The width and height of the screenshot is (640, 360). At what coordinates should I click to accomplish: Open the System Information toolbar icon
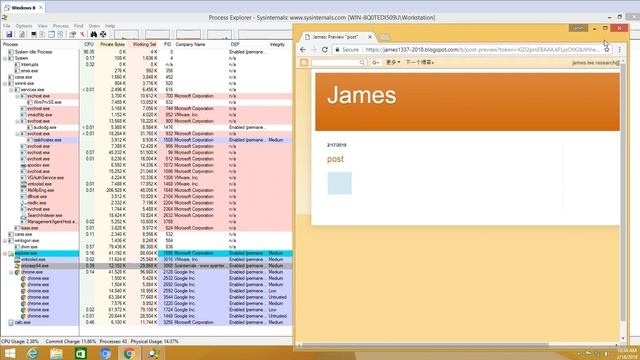[33, 35]
